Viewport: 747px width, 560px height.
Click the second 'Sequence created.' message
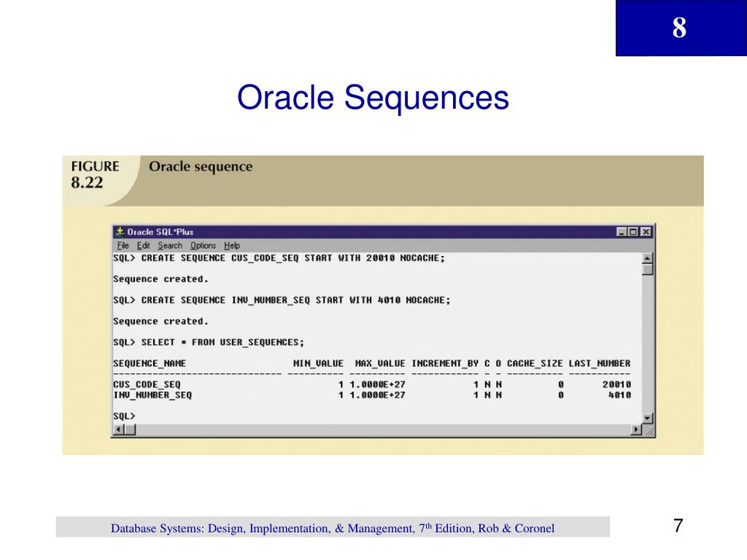(160, 322)
